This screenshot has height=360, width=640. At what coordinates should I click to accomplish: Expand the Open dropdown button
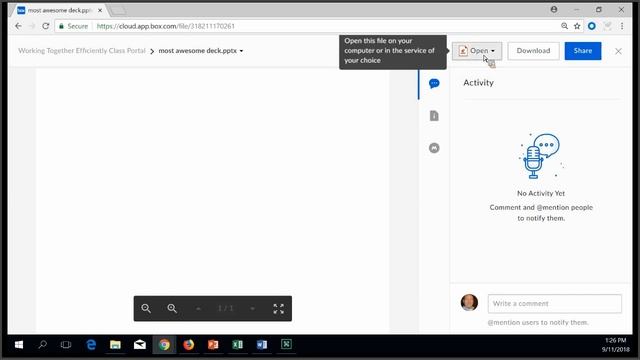477,51
